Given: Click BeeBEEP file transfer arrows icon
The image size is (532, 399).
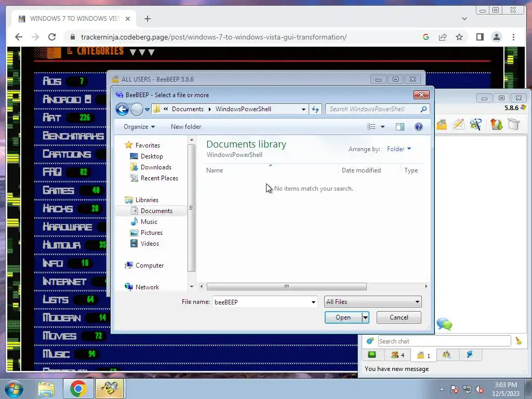Looking at the screenshot, I should click(x=496, y=124).
